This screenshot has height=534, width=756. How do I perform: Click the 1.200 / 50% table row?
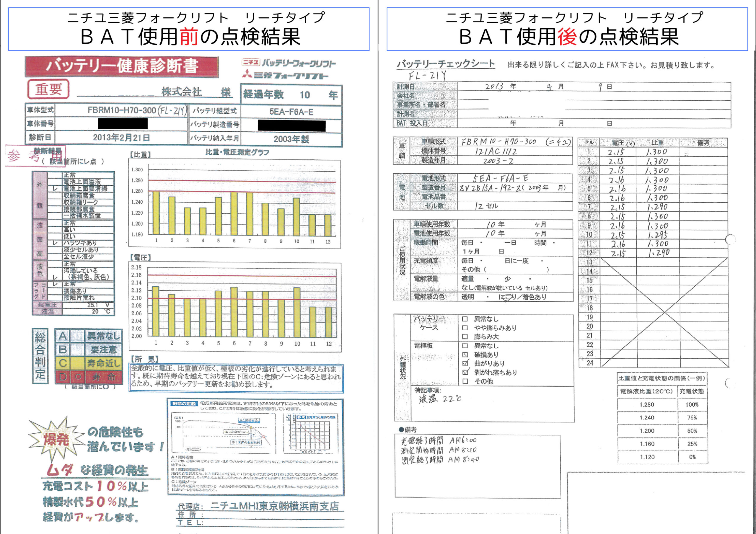point(662,431)
